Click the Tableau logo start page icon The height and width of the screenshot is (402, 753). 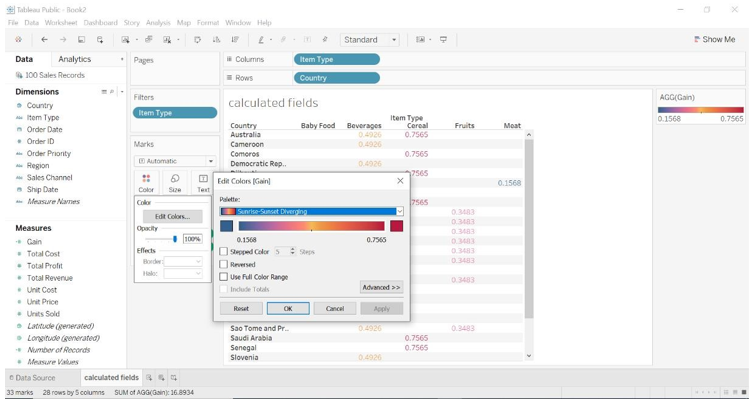click(x=18, y=40)
